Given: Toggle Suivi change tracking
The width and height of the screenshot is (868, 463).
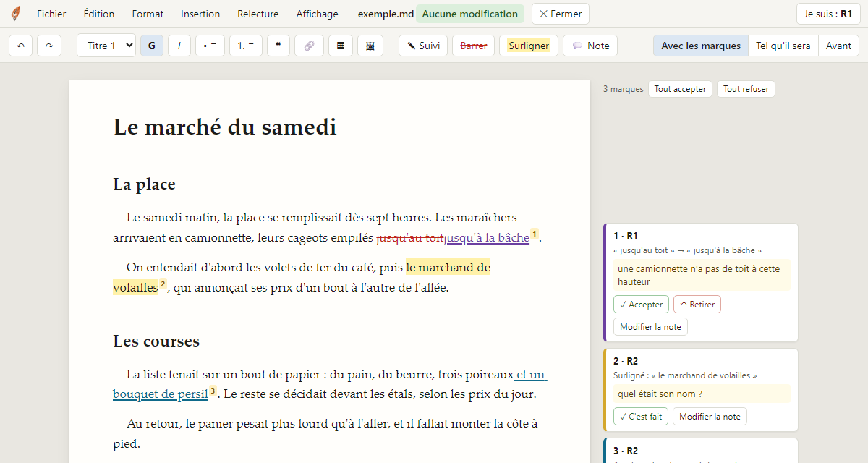Looking at the screenshot, I should 423,46.
